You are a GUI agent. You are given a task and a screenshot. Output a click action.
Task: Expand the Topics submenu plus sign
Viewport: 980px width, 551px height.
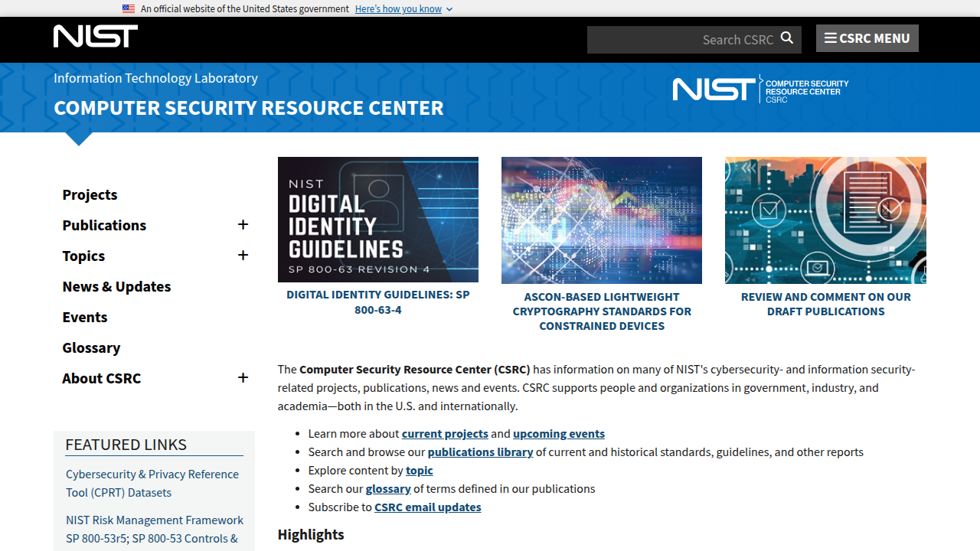[x=243, y=256]
